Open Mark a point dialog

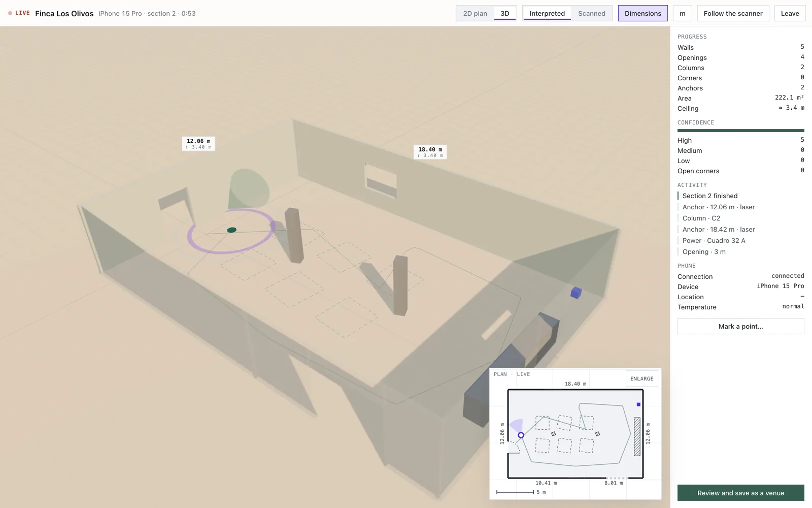(x=741, y=326)
